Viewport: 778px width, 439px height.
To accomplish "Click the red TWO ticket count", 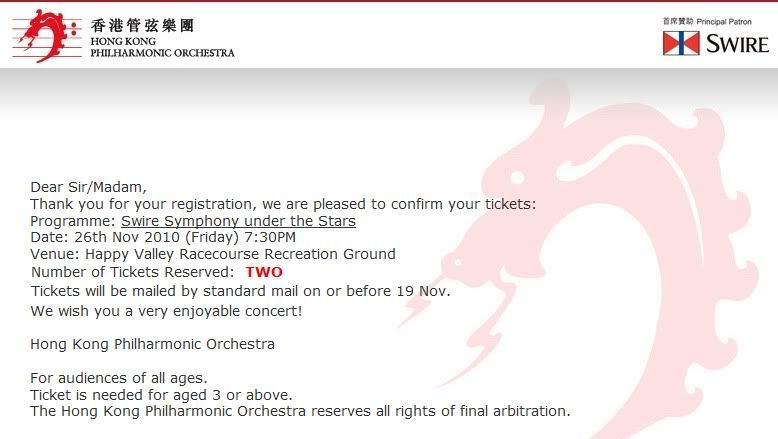I will pyautogui.click(x=264, y=272).
